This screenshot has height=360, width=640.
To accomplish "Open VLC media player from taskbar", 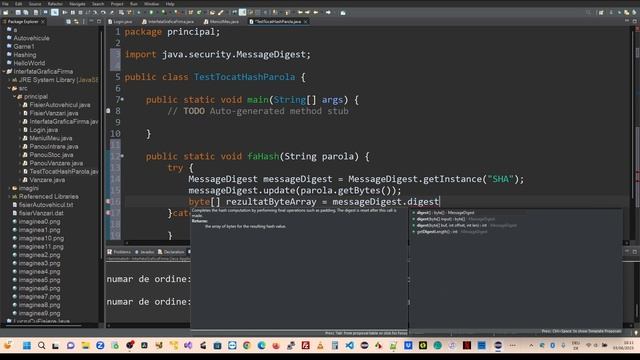I will coord(320,346).
